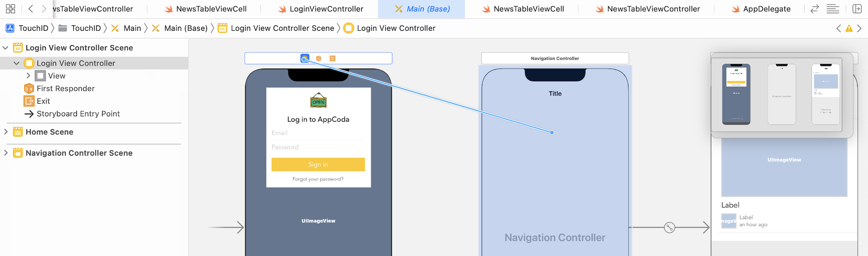
Task: Expand the View item disclosure arrow
Action: (28, 76)
